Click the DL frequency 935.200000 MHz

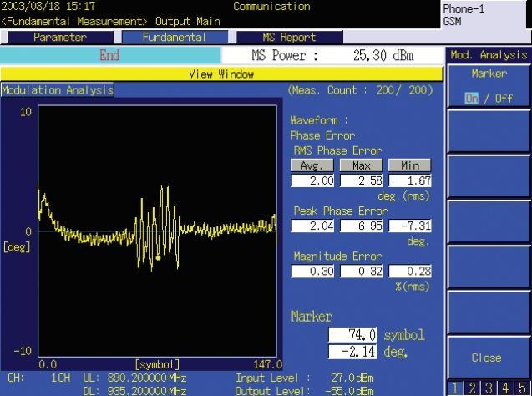(x=147, y=391)
